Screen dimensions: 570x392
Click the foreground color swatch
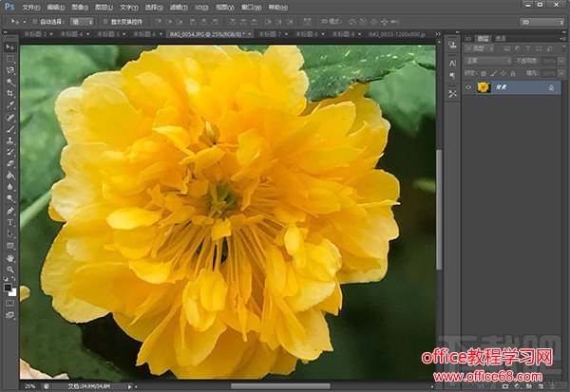[x=9, y=288]
